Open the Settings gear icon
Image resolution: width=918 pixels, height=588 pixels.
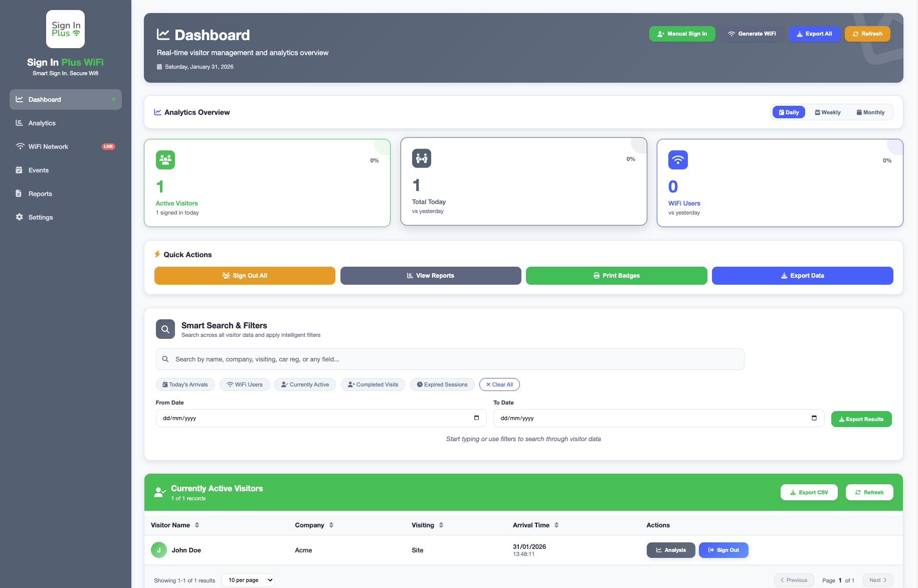tap(19, 217)
